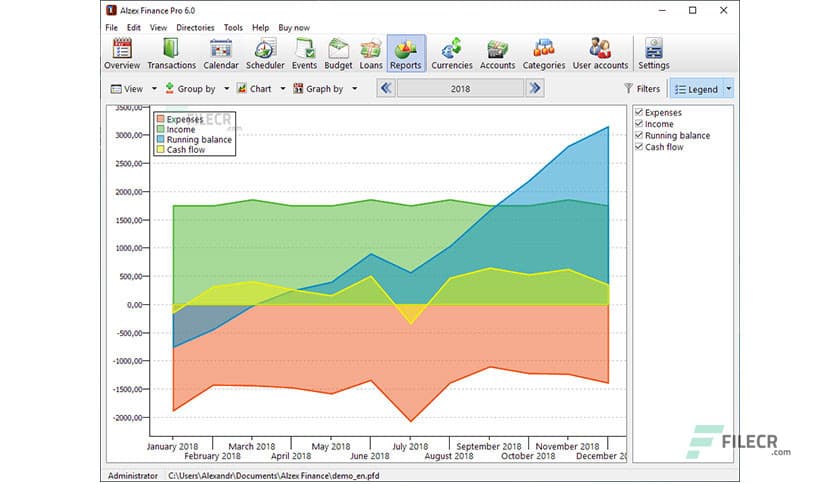Disable the Cash flow checkbox
The height and width of the screenshot is (484, 836).
coord(639,147)
